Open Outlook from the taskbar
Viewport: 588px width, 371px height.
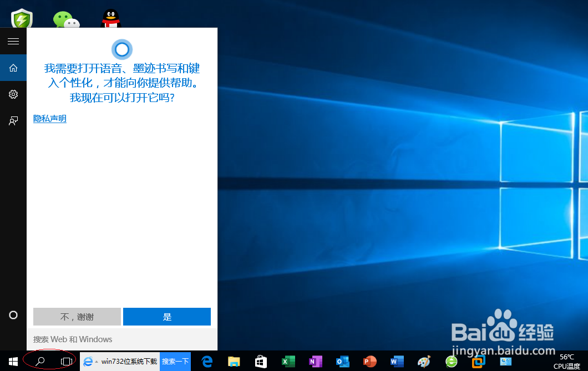click(x=342, y=361)
